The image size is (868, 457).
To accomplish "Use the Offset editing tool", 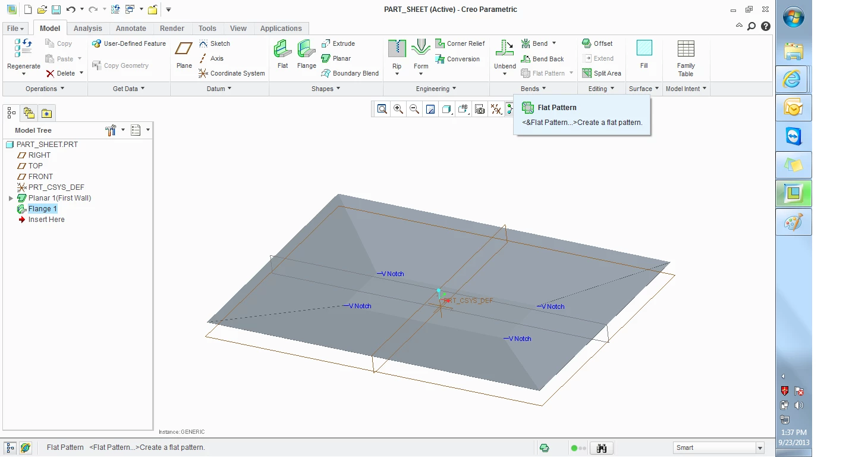I will 597,43.
